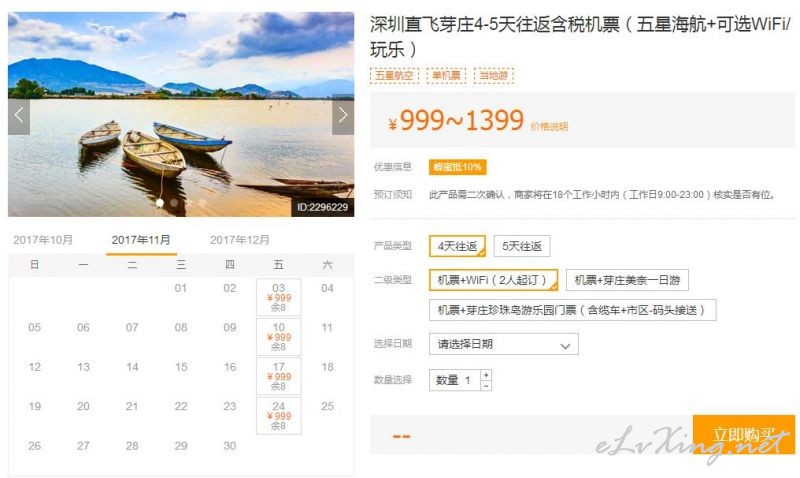Show the previous photo with left arrow
This screenshot has width=800, height=478.
(19, 116)
